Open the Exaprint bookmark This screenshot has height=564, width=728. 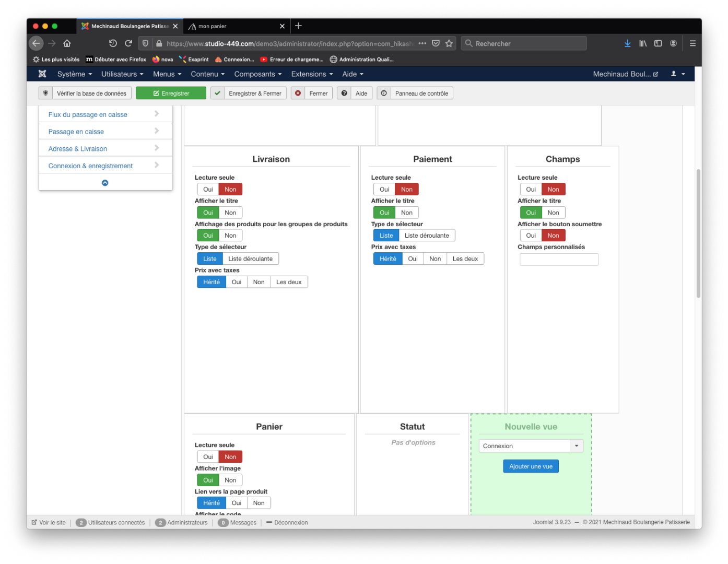pyautogui.click(x=194, y=60)
